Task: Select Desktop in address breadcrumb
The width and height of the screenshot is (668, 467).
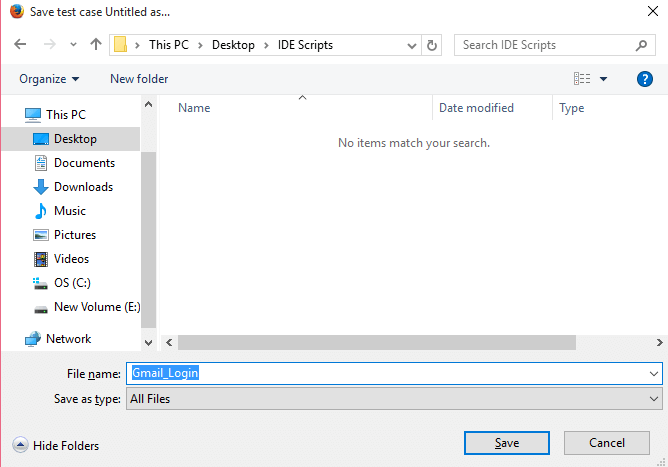Action: (x=233, y=45)
